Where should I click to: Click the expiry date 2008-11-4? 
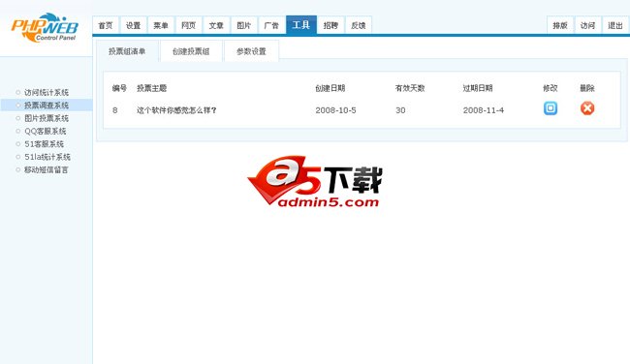point(484,110)
